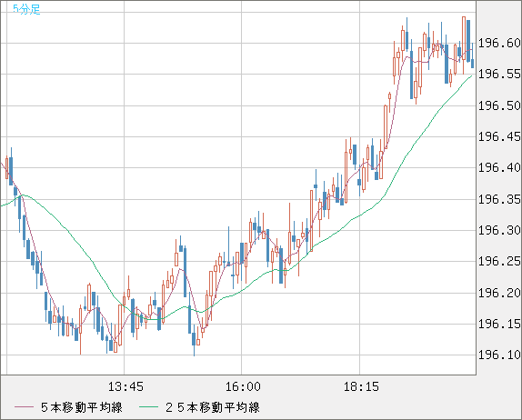Click the 18:15 time axis label
The height and width of the screenshot is (420, 522).
pyautogui.click(x=361, y=386)
